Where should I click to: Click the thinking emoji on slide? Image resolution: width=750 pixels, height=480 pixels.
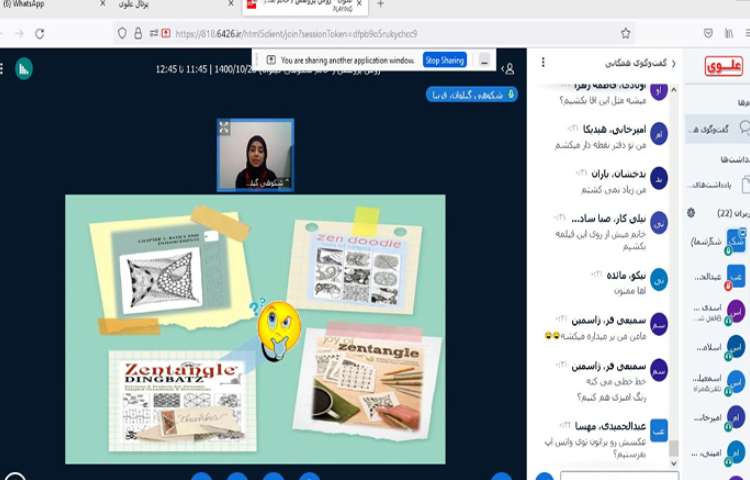point(278,331)
